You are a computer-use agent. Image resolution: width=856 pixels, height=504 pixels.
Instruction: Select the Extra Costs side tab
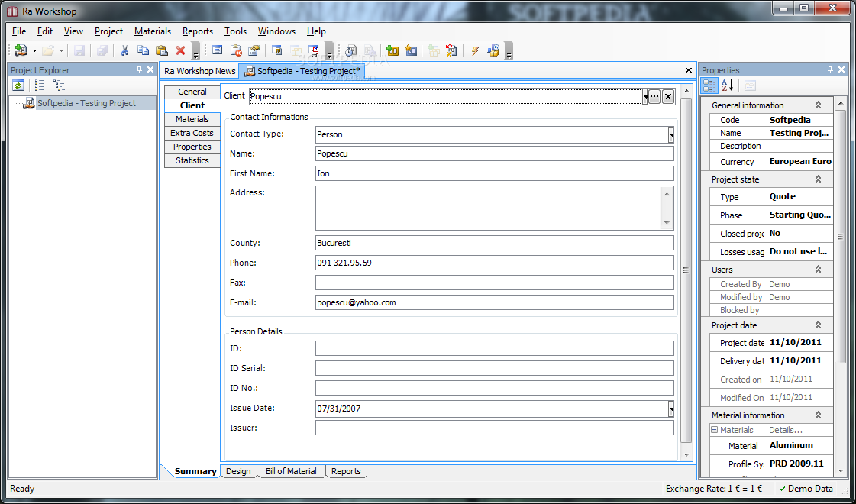[192, 133]
